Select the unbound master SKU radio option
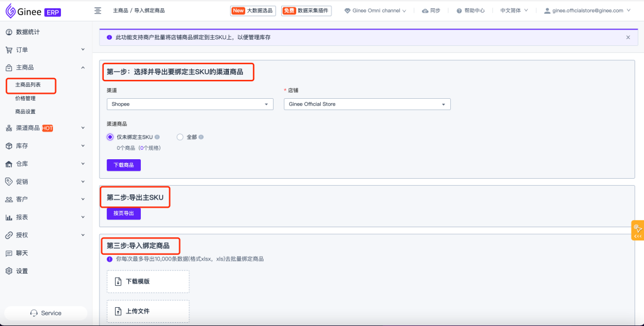644x326 pixels. tap(111, 137)
